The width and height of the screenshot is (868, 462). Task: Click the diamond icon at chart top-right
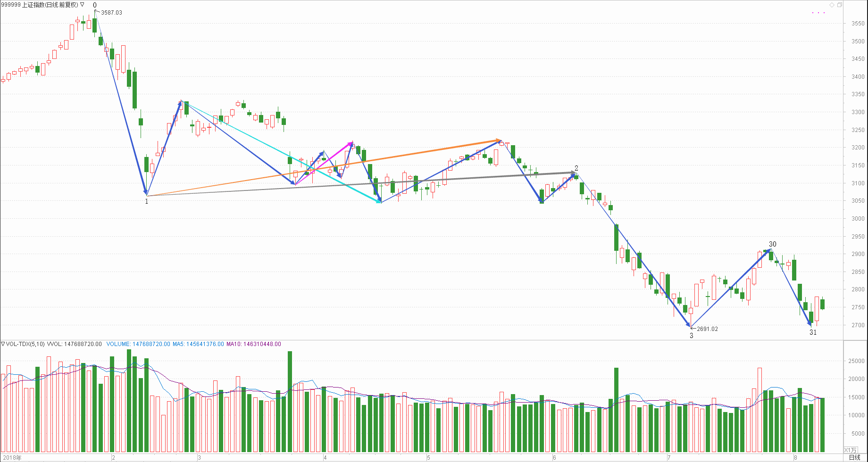(832, 5)
